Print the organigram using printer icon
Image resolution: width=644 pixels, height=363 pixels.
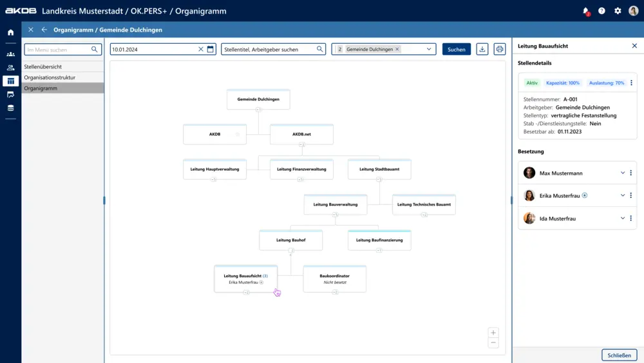click(499, 49)
